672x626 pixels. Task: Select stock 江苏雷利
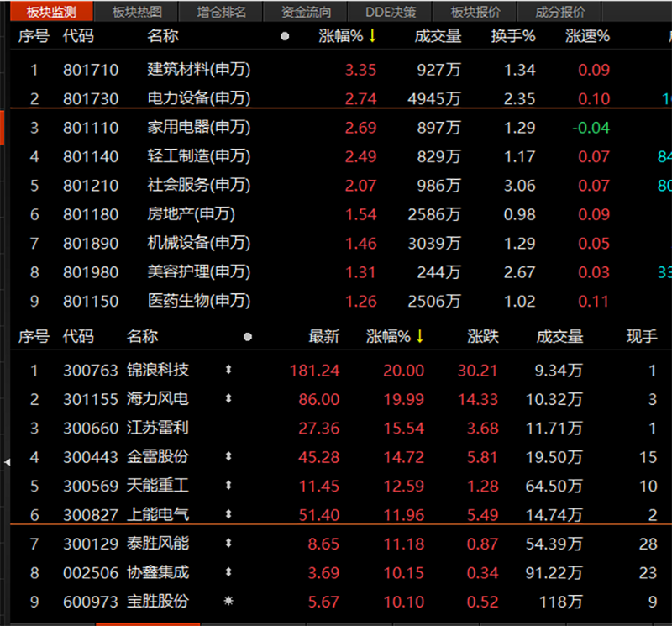point(158,428)
